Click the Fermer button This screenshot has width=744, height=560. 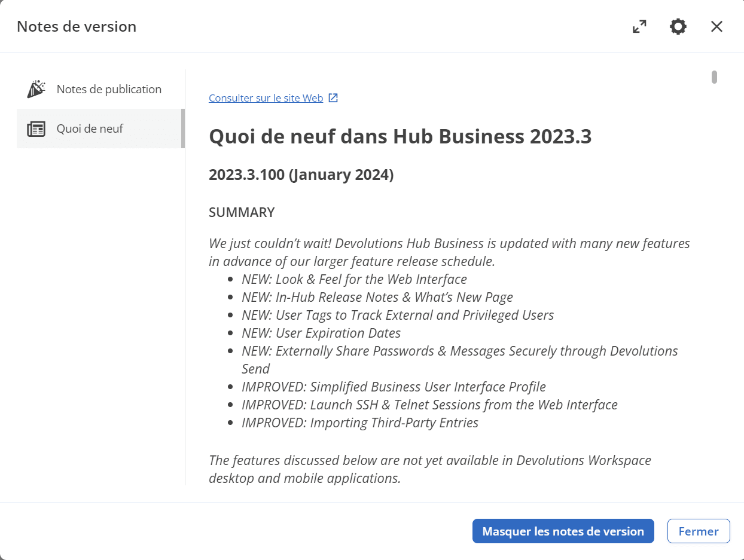click(x=699, y=531)
